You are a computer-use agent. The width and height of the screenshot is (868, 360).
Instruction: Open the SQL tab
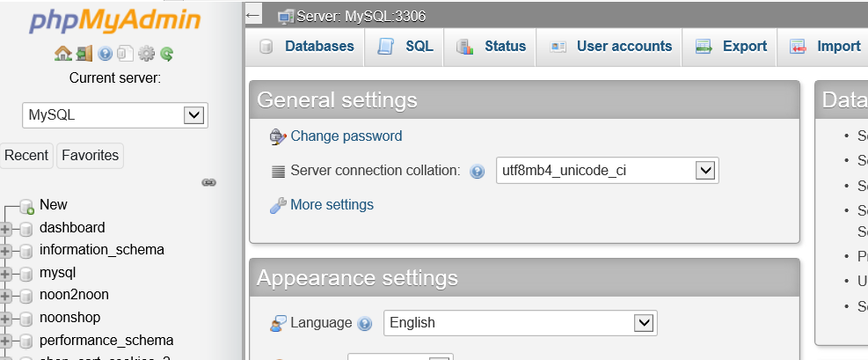click(x=405, y=47)
